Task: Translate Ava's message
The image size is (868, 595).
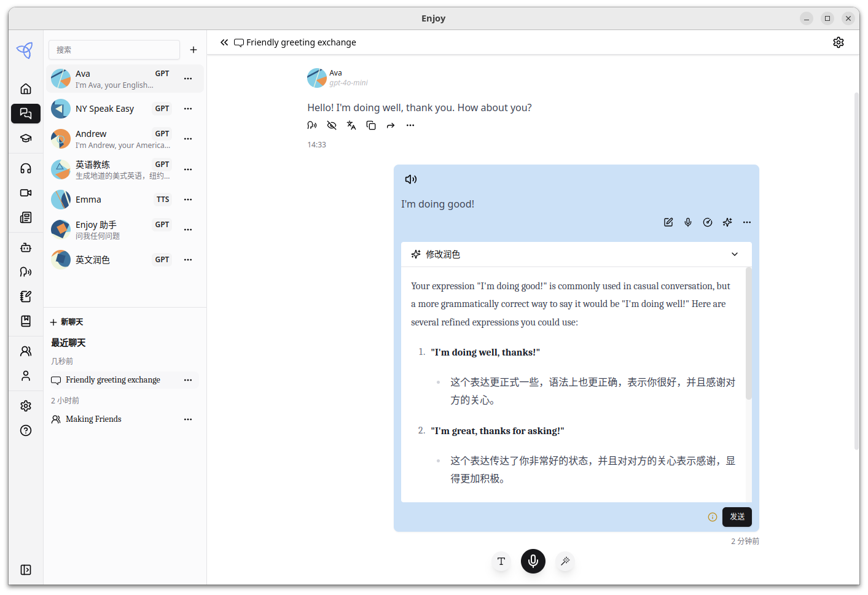Action: coord(351,125)
